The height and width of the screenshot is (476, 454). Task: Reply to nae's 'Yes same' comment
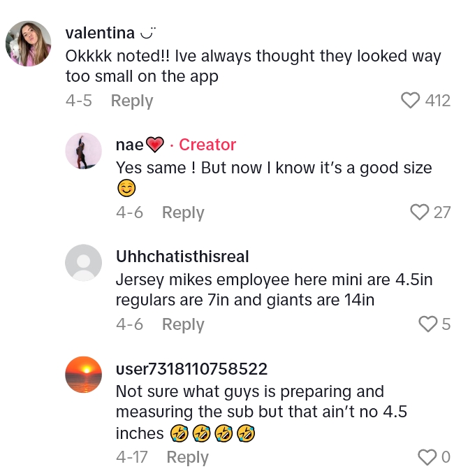pyautogui.click(x=183, y=212)
